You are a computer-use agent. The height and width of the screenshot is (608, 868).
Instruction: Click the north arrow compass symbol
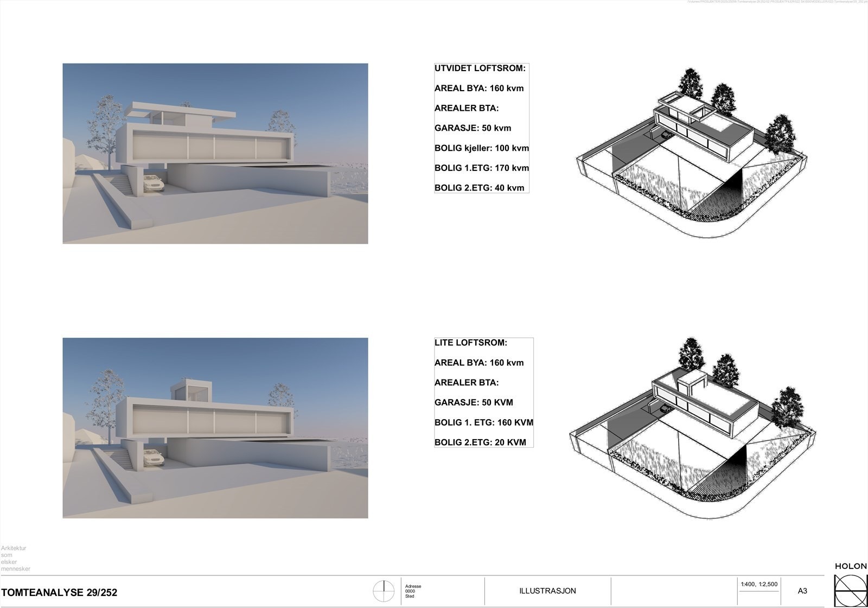click(x=384, y=591)
